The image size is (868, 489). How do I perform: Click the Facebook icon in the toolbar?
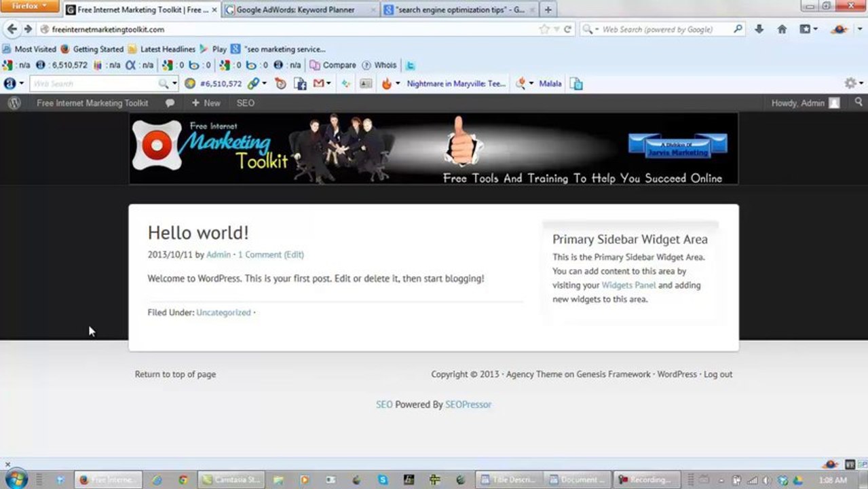[x=300, y=84]
